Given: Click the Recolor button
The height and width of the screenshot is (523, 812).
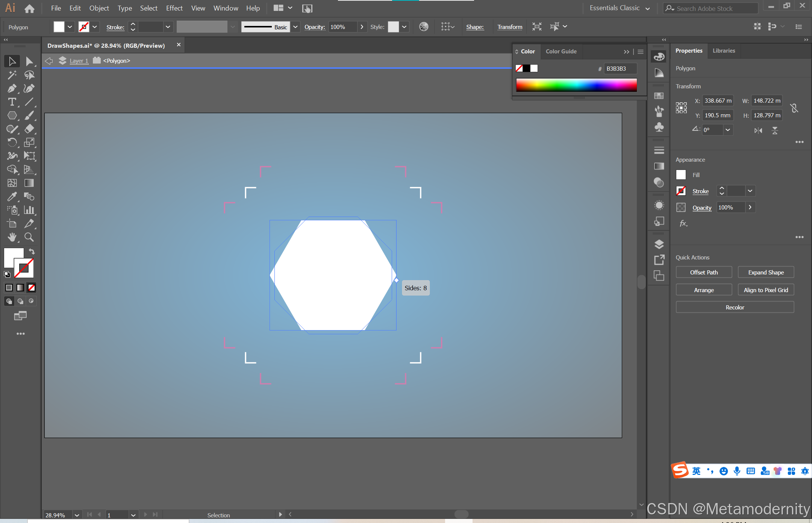Looking at the screenshot, I should [735, 307].
